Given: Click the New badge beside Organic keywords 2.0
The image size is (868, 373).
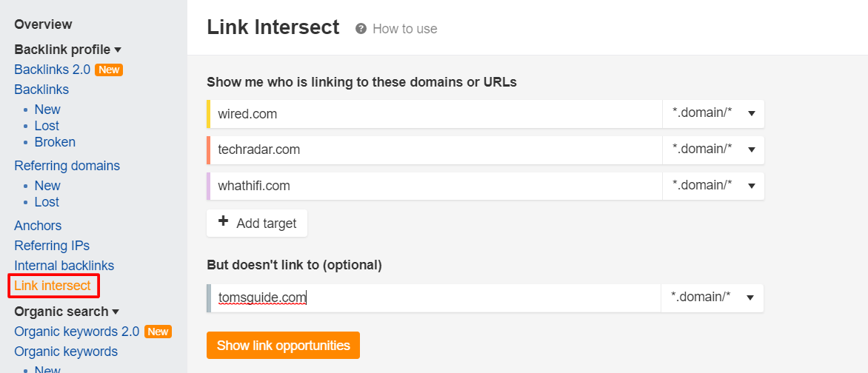Looking at the screenshot, I should [158, 332].
